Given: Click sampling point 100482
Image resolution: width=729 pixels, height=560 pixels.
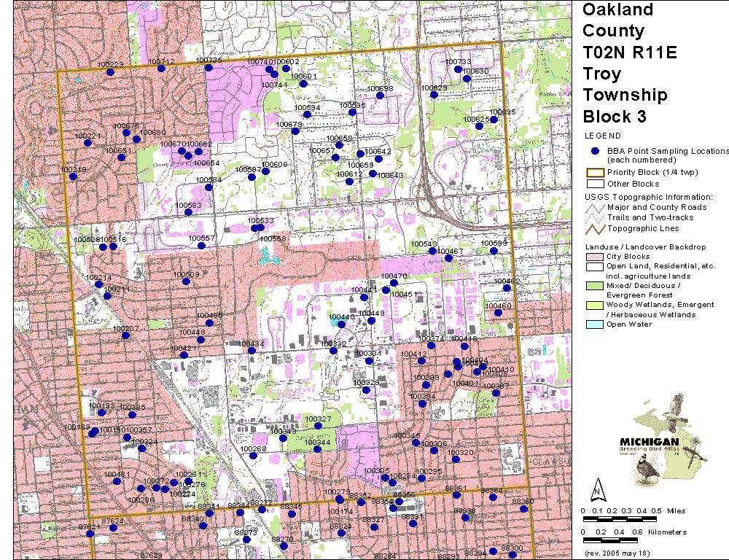Looking at the screenshot, I should coord(507,289).
